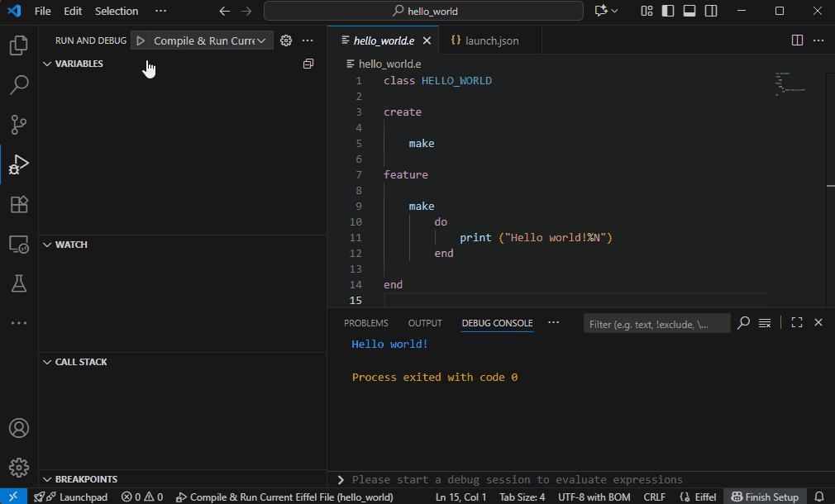
Task: Toggle the bottom Panel visibility
Action: (x=689, y=11)
